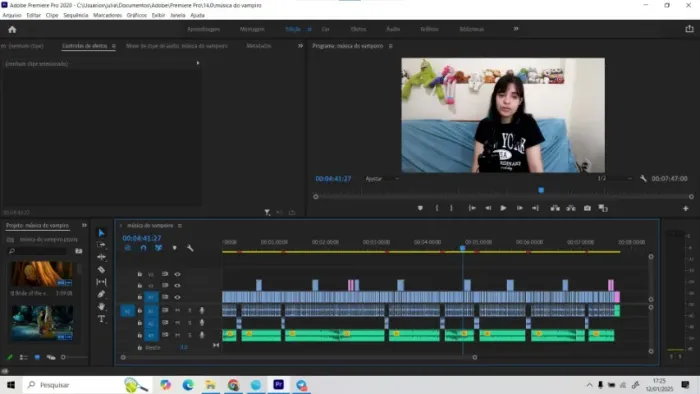Open the Arquivo menu
Screen dimensions: 700x394
pos(12,15)
